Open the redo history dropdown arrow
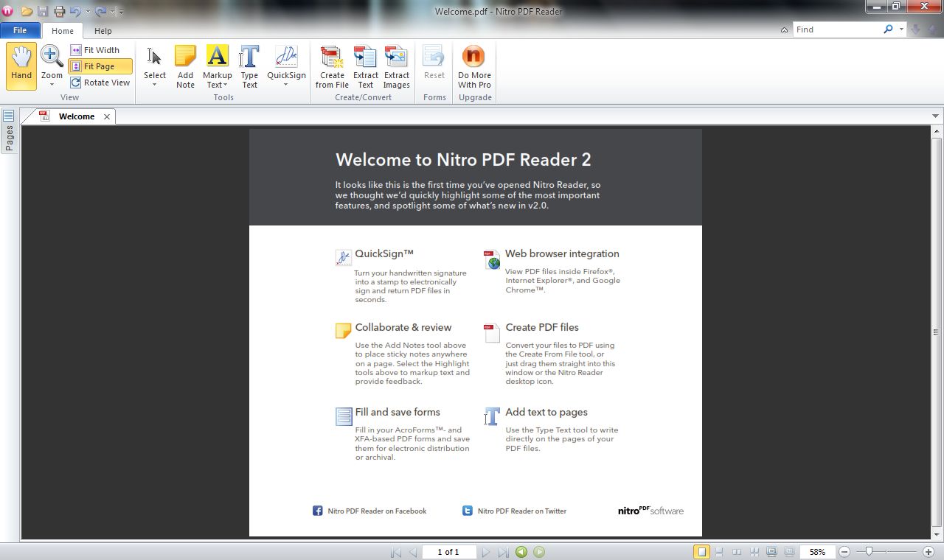The width and height of the screenshot is (944, 560). click(113, 12)
